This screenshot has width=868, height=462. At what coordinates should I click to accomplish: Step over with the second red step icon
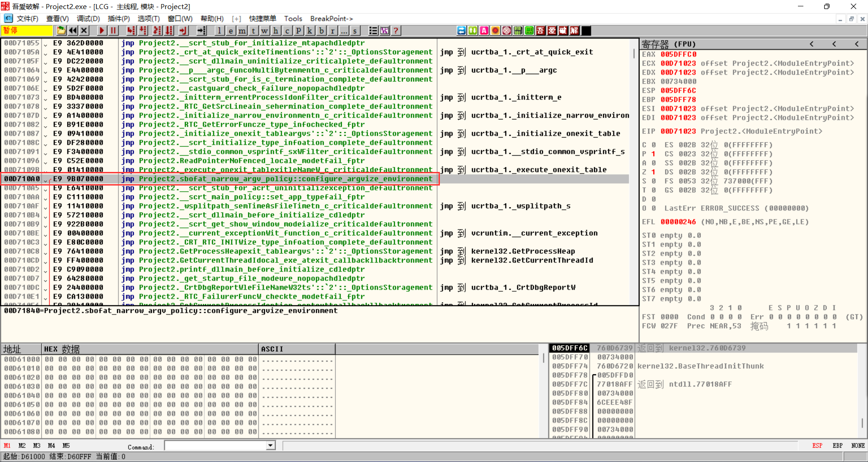(143, 30)
